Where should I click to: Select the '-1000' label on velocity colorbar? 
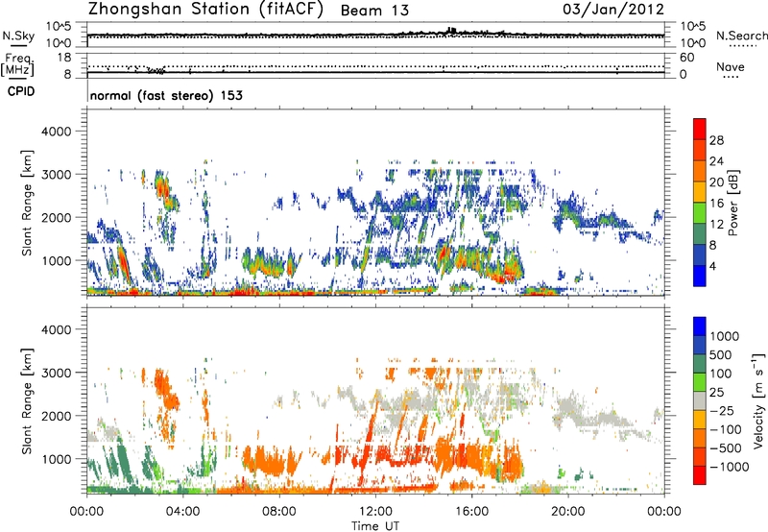730,467
